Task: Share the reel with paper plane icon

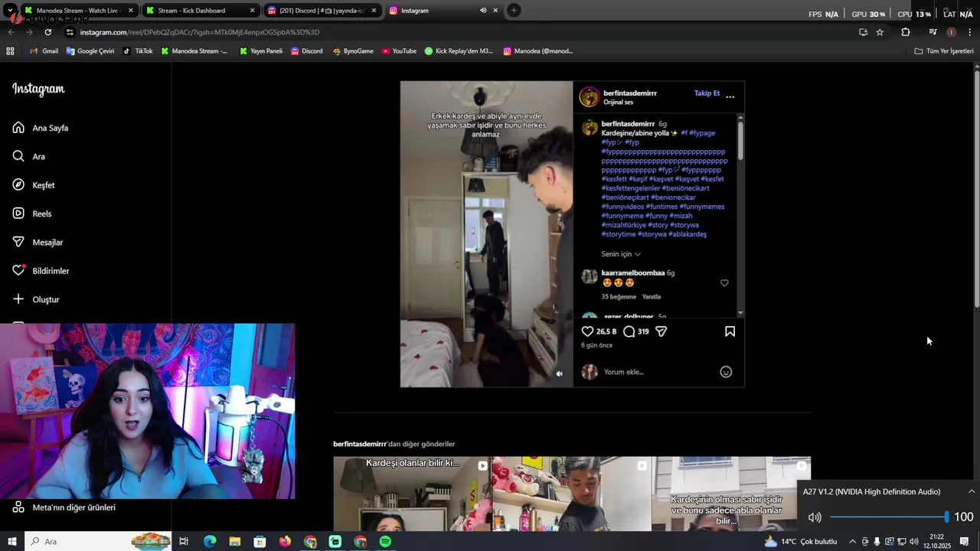Action: click(661, 331)
